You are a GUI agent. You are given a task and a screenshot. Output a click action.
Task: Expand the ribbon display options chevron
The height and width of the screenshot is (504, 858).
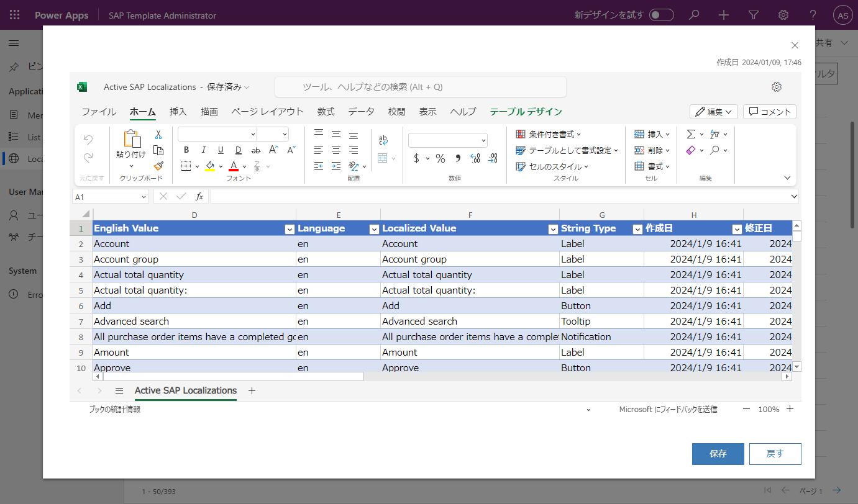point(788,178)
